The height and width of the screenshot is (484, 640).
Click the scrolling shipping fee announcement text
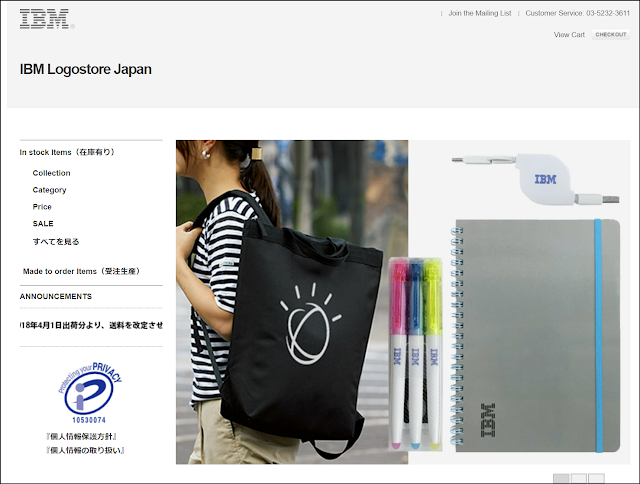coord(91,325)
